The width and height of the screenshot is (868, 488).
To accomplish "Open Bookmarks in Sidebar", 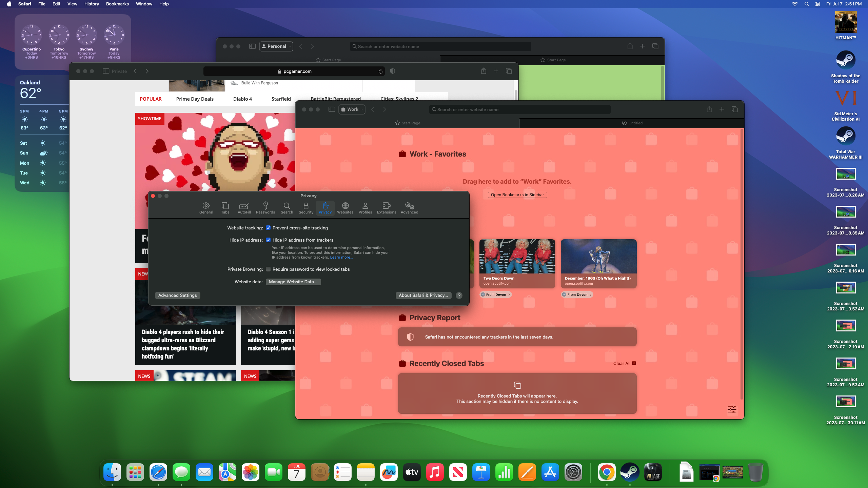I will (517, 195).
